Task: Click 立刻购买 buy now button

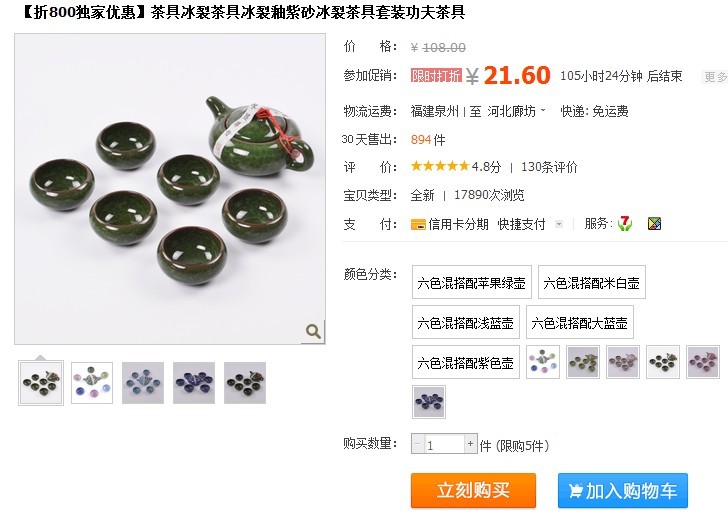Action: tap(473, 491)
